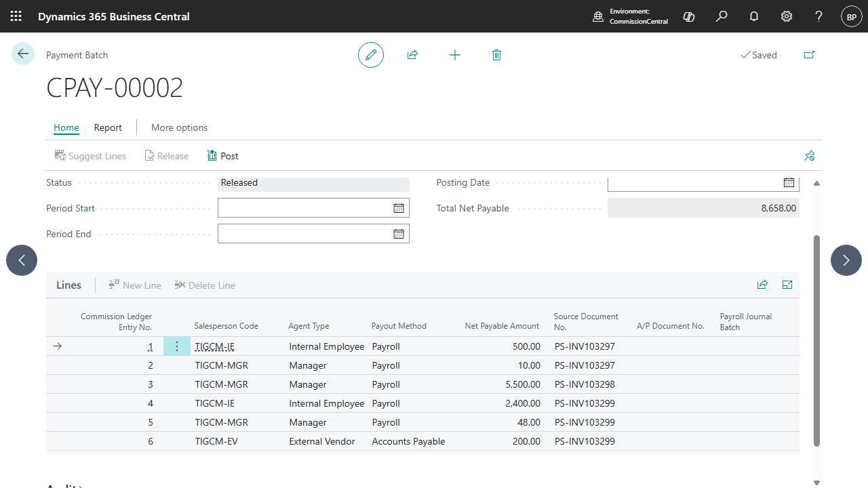Open the help question mark
This screenshot has width=868, height=488.
pyautogui.click(x=819, y=16)
